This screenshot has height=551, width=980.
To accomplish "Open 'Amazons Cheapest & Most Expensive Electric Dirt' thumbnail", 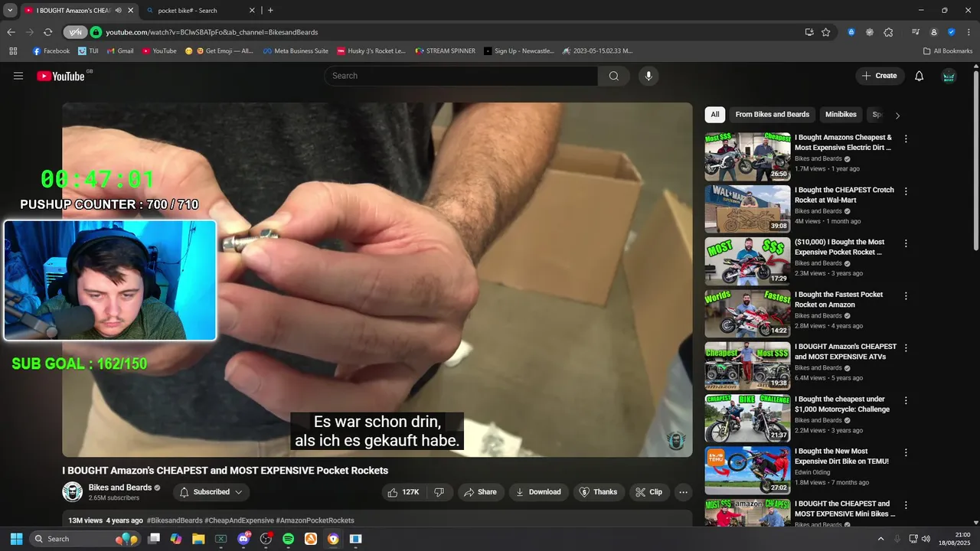I will pyautogui.click(x=747, y=157).
